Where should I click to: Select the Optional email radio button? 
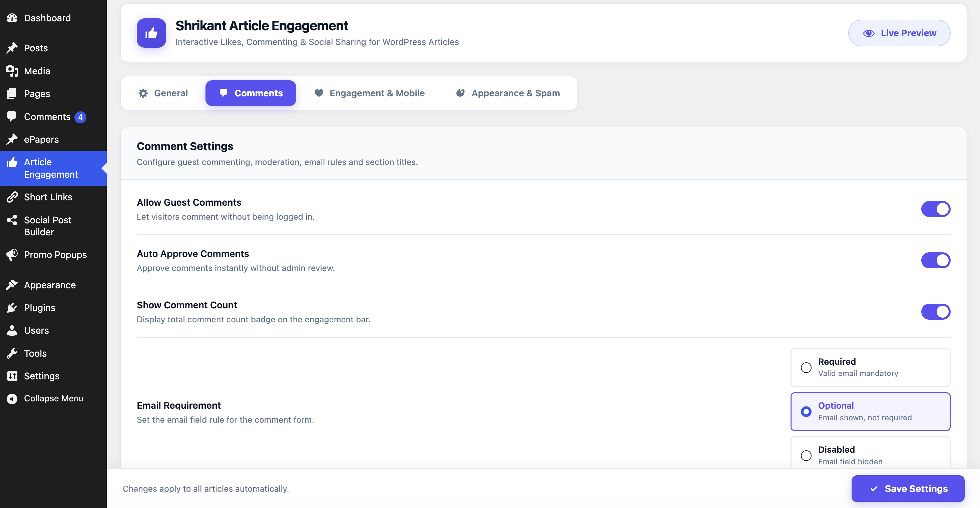pos(806,412)
